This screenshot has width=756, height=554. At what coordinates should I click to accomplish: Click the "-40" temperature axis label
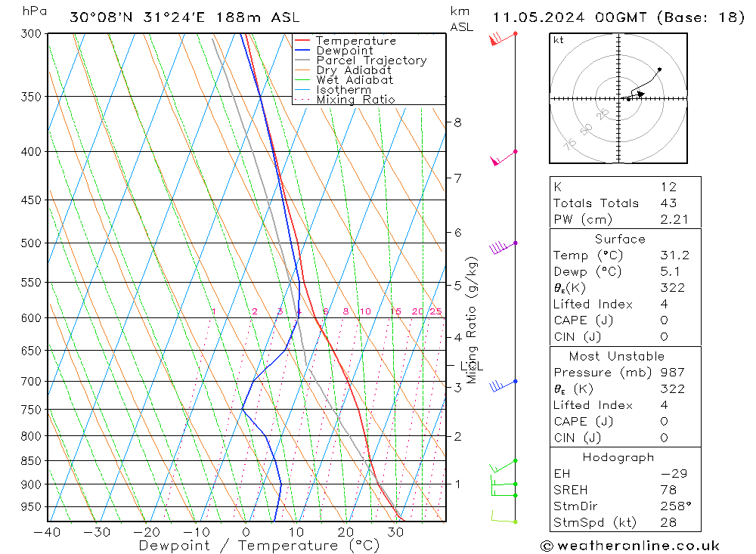[47, 532]
